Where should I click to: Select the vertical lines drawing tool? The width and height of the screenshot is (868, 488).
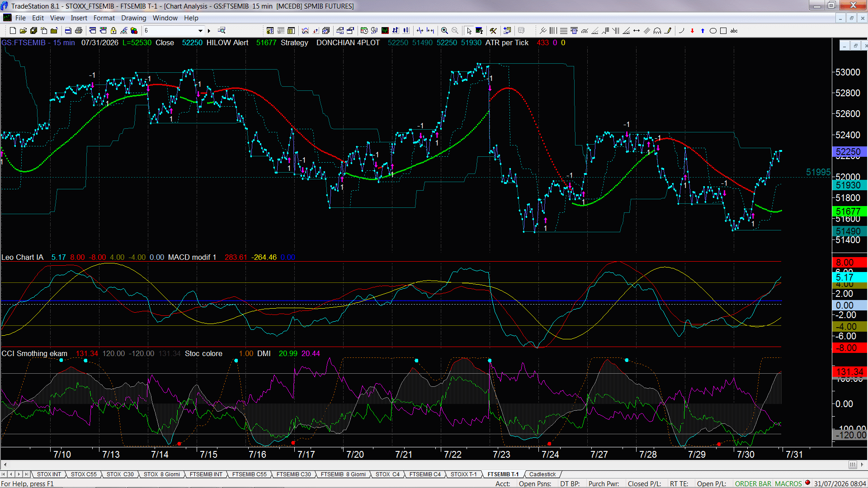(x=553, y=31)
